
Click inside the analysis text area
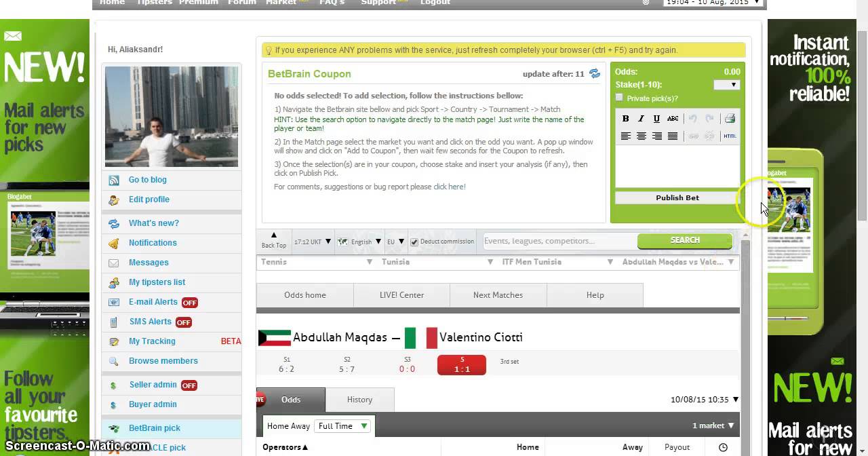(x=677, y=166)
